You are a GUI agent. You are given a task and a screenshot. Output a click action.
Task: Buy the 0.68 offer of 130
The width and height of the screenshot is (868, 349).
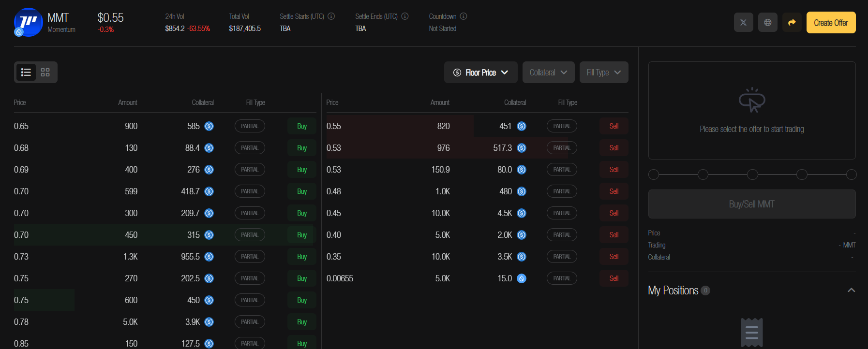(x=302, y=148)
